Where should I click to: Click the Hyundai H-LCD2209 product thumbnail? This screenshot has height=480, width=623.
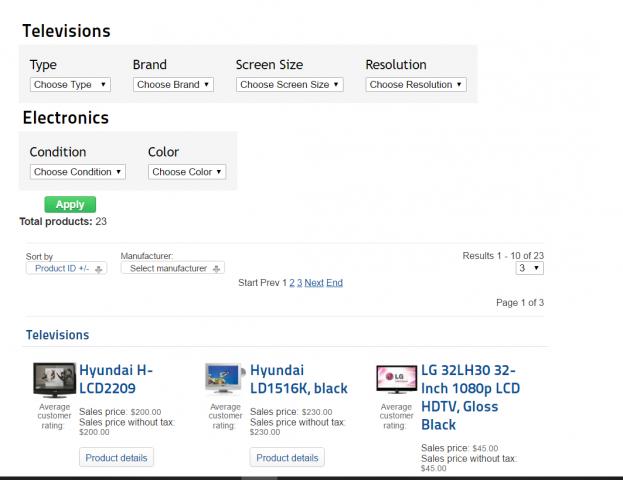(54, 380)
